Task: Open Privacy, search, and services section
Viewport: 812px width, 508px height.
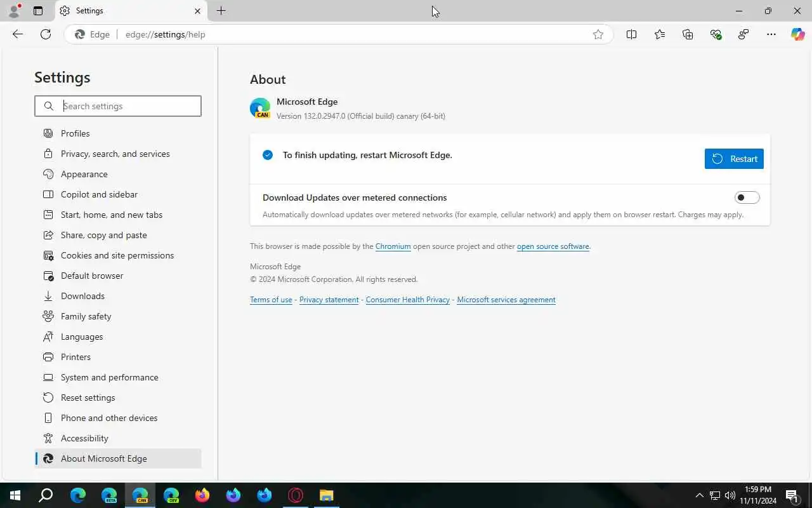Action: coord(118,154)
